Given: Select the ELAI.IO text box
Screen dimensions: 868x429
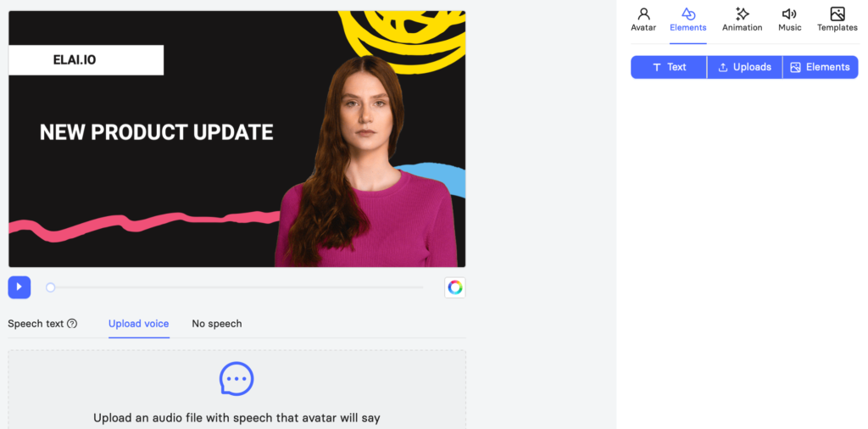Looking at the screenshot, I should [x=86, y=60].
